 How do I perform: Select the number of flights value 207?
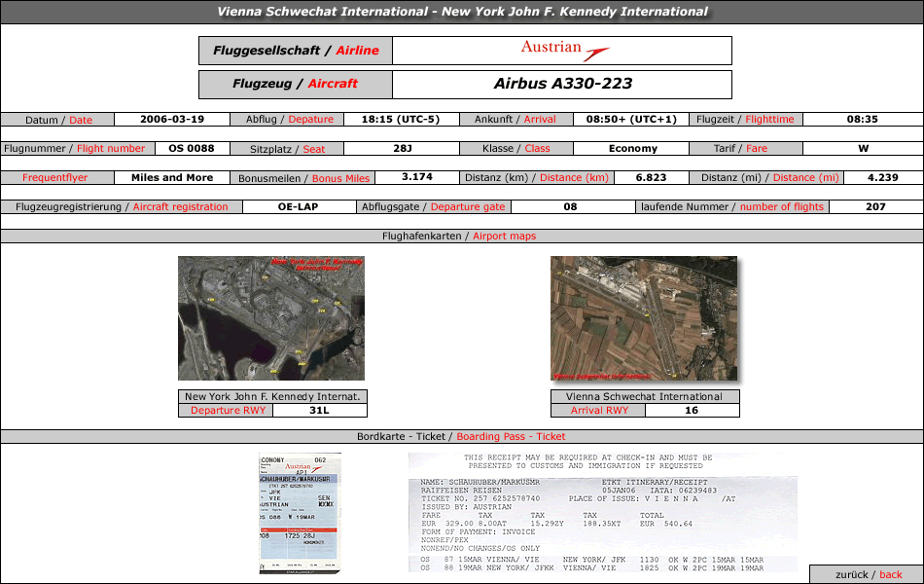(875, 206)
